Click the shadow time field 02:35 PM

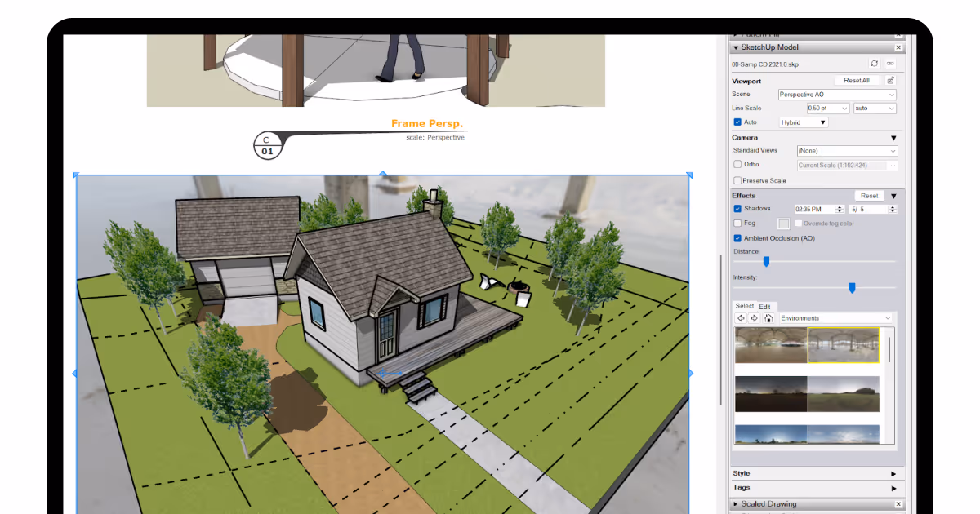click(816, 210)
